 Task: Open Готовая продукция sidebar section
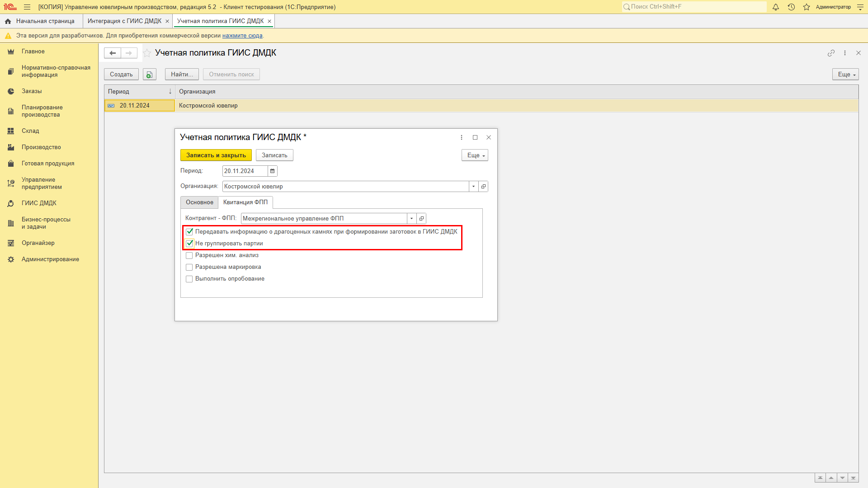point(49,164)
